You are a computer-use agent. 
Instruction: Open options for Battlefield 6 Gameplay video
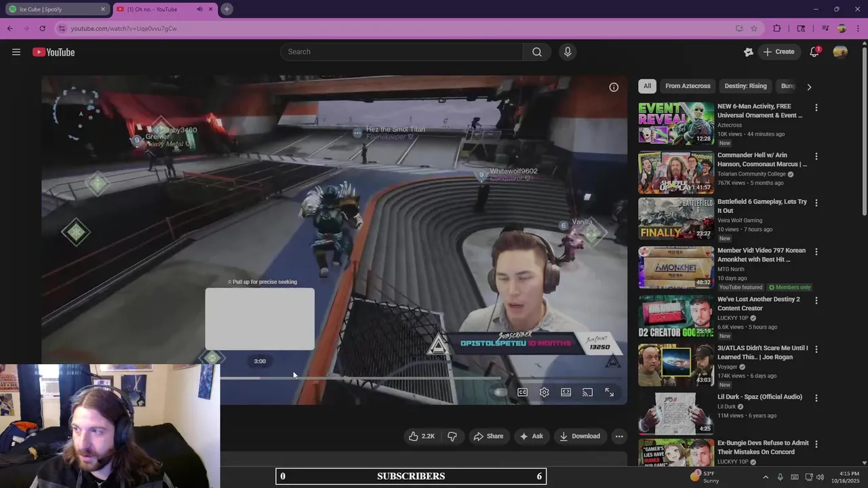pyautogui.click(x=816, y=203)
